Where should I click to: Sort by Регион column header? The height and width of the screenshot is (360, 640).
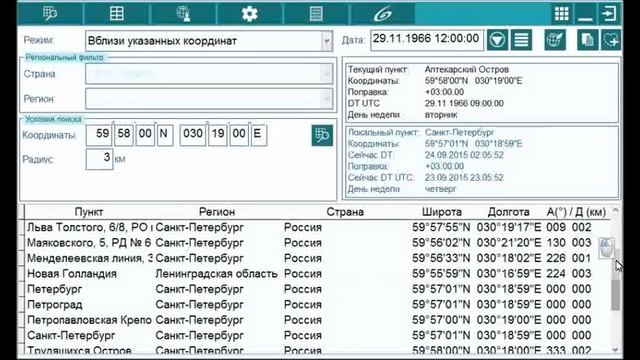[x=217, y=212]
